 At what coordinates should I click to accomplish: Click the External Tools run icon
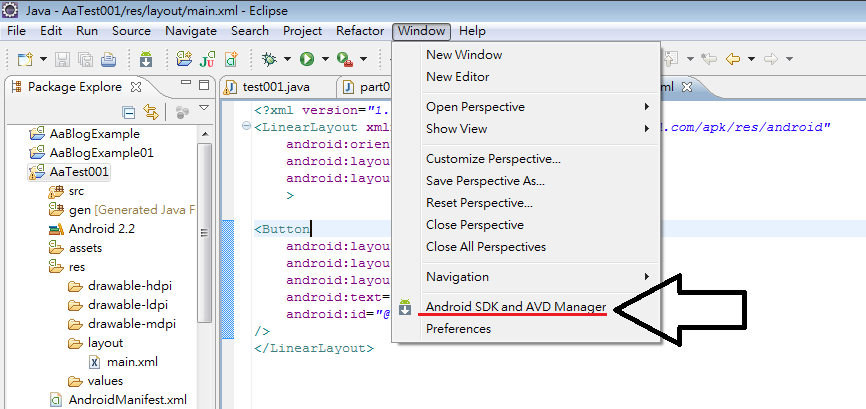point(345,59)
